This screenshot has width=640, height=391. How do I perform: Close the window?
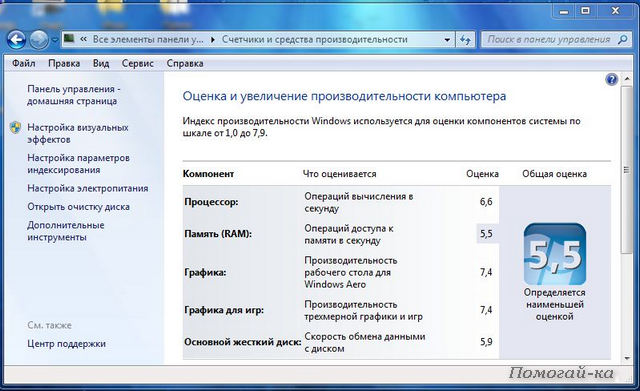click(615, 11)
